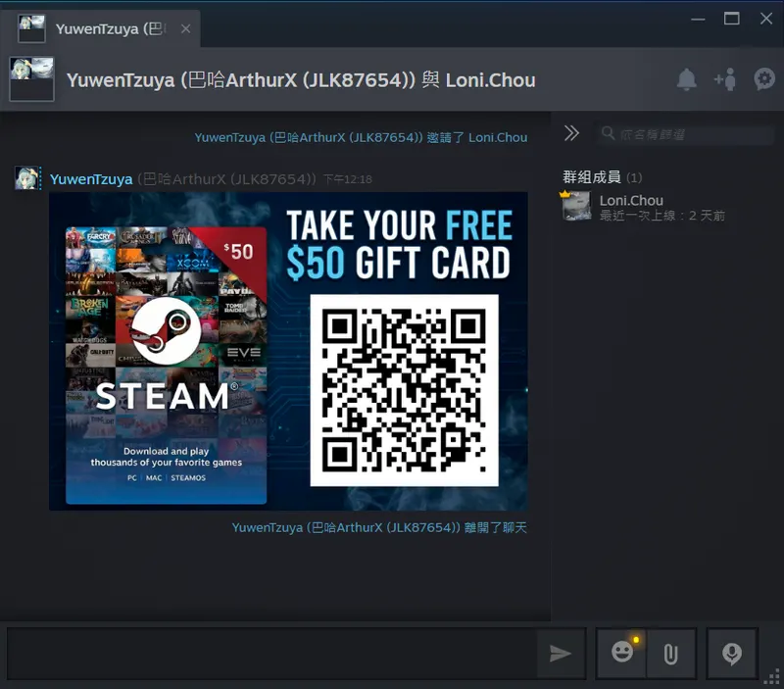This screenshot has width=784, height=689.
Task: Click the window resize grip in corner
Action: click(772, 677)
